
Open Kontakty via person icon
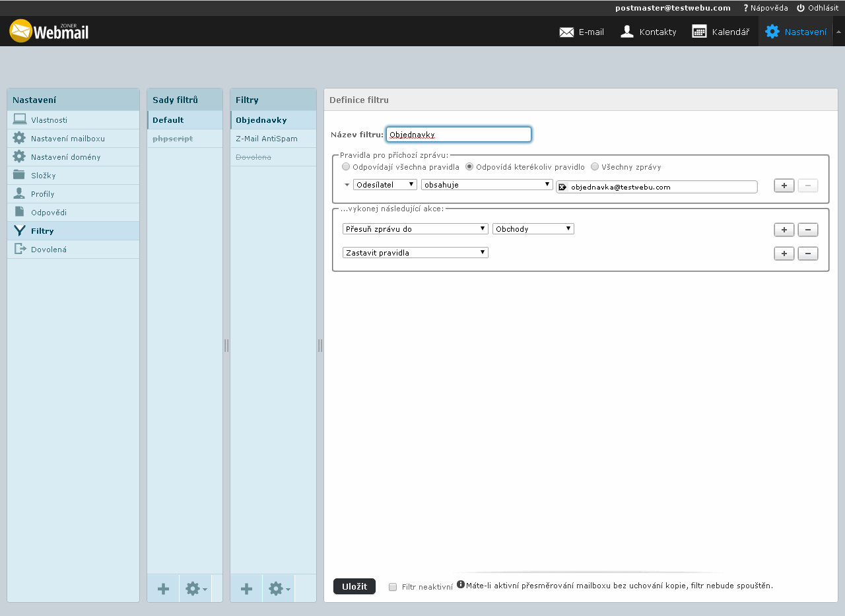(x=627, y=32)
